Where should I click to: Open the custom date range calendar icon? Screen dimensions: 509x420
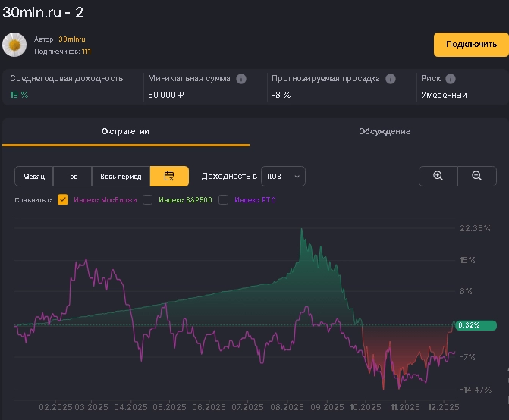[x=169, y=177]
